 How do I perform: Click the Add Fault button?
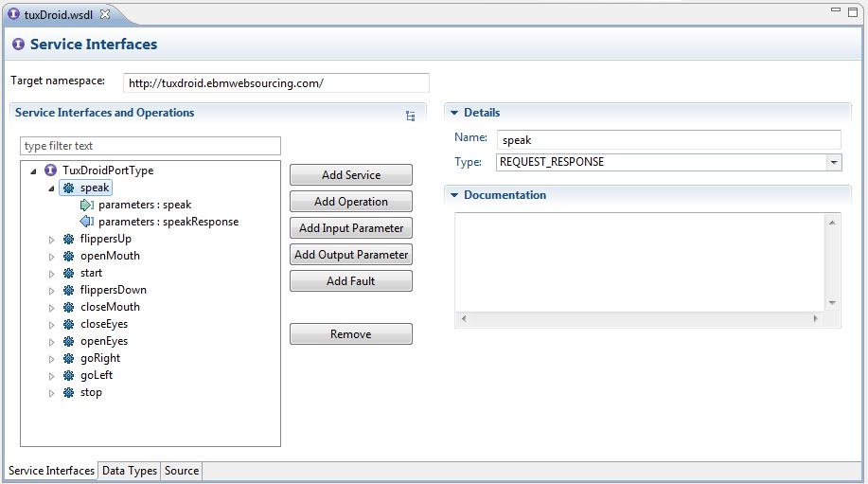pyautogui.click(x=350, y=281)
